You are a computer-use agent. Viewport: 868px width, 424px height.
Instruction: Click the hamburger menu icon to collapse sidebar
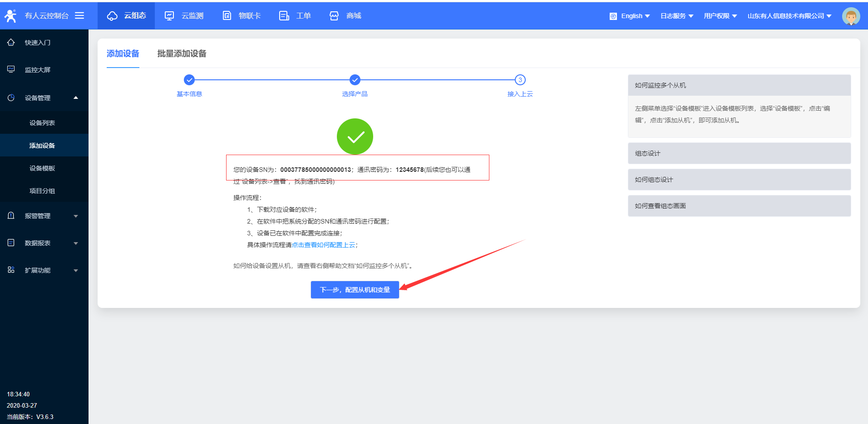[79, 15]
